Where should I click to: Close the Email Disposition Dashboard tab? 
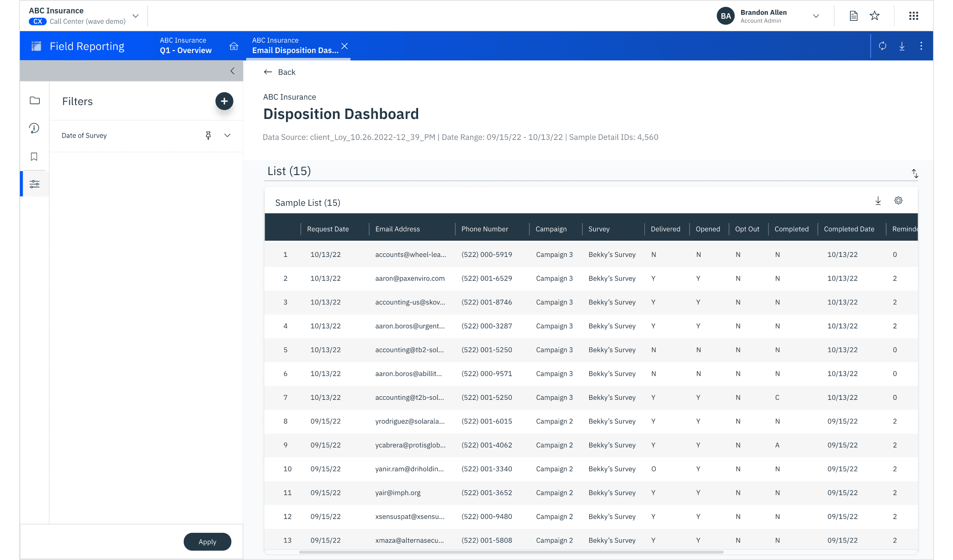[345, 46]
